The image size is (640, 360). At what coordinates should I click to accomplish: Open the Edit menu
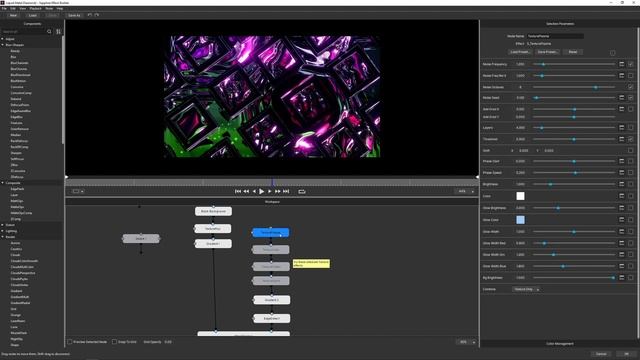13,8
